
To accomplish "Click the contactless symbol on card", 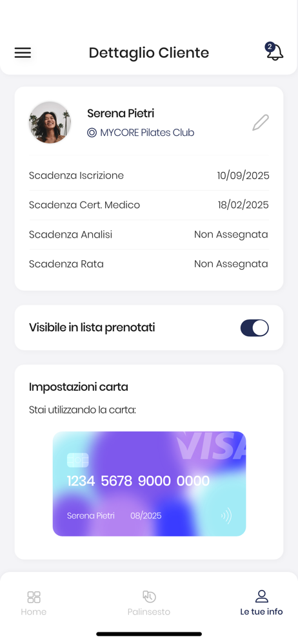I will 226,515.
